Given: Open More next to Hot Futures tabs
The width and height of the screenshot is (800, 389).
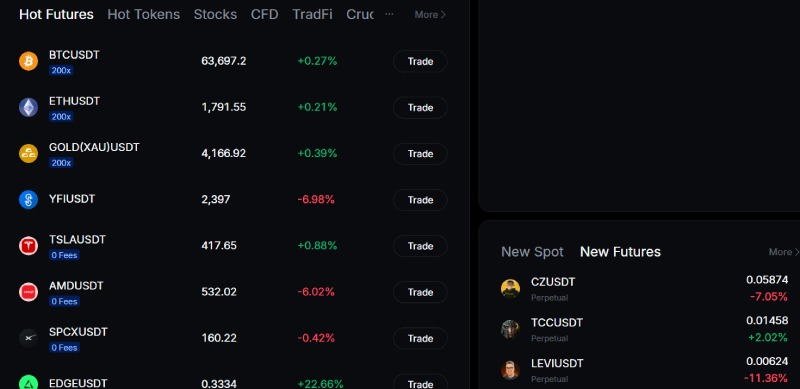Looking at the screenshot, I should point(430,15).
